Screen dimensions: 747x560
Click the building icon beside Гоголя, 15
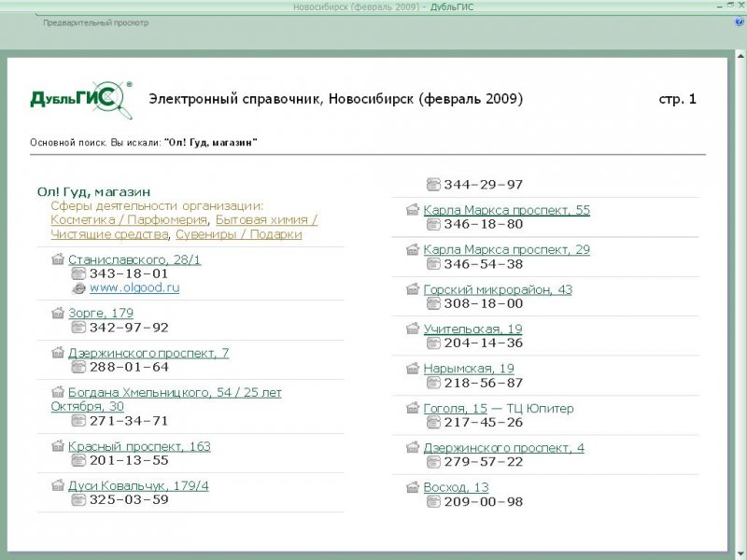click(413, 408)
